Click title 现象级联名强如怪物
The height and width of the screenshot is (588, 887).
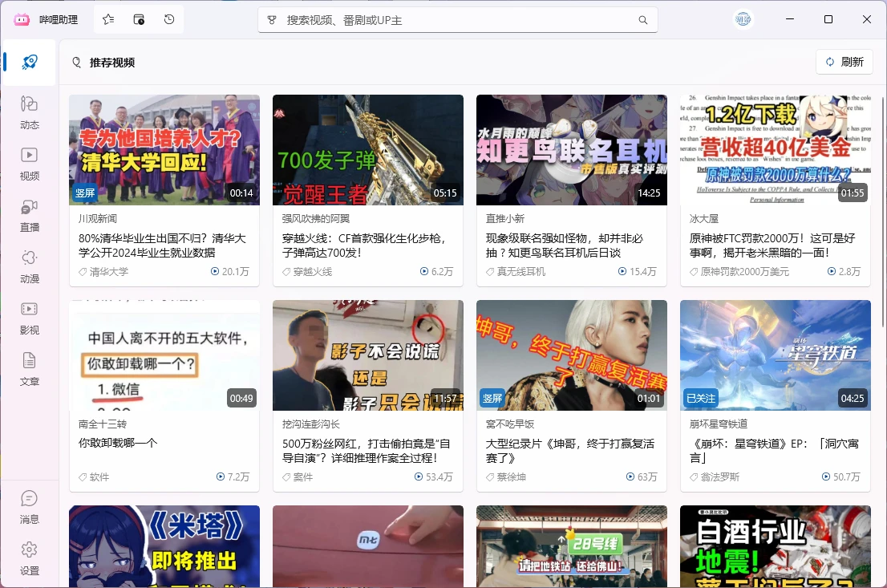[565, 245]
